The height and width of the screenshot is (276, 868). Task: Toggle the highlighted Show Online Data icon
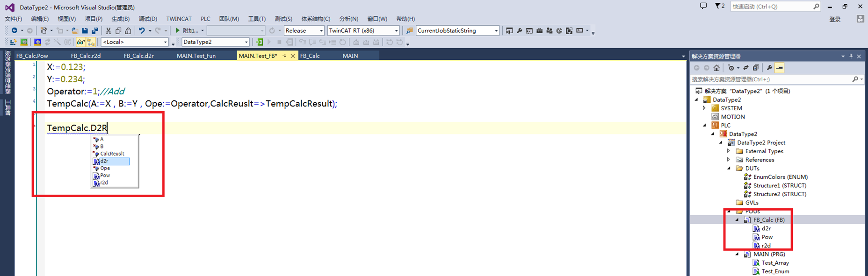tap(91, 42)
